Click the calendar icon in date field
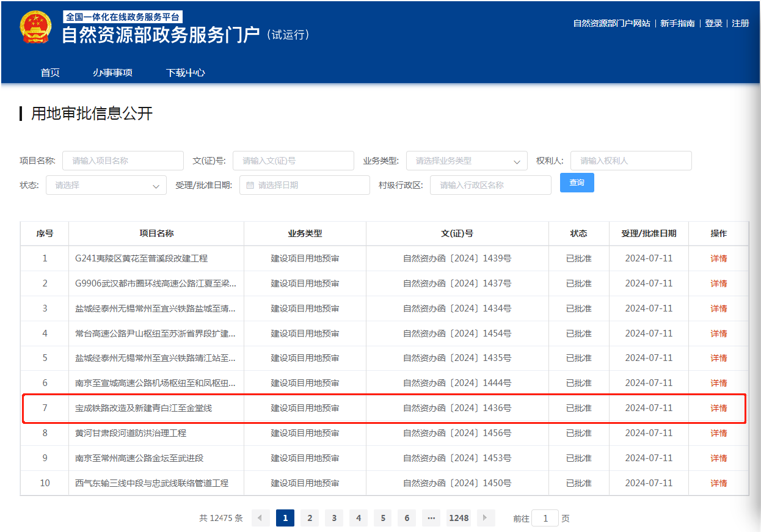761x532 pixels. [x=250, y=185]
